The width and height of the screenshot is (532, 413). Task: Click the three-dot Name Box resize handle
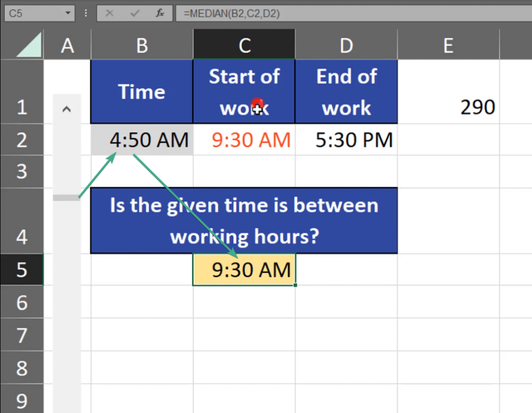pos(86,13)
